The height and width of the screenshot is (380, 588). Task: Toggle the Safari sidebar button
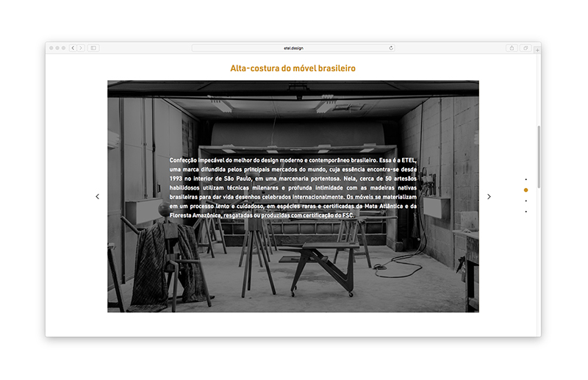[93, 48]
